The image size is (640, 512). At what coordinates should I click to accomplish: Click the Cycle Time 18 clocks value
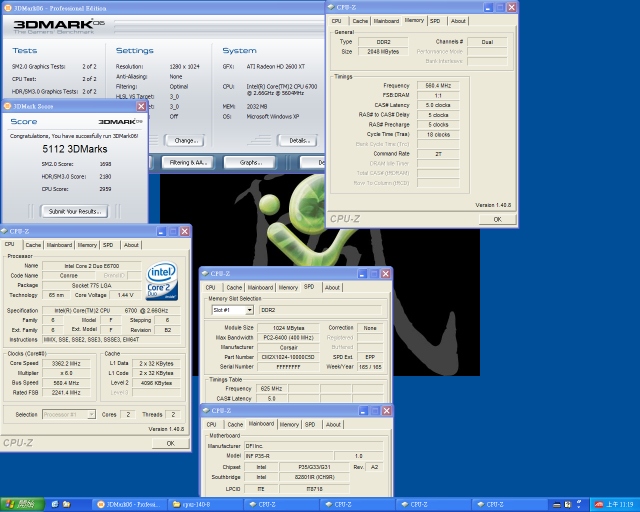pyautogui.click(x=438, y=134)
